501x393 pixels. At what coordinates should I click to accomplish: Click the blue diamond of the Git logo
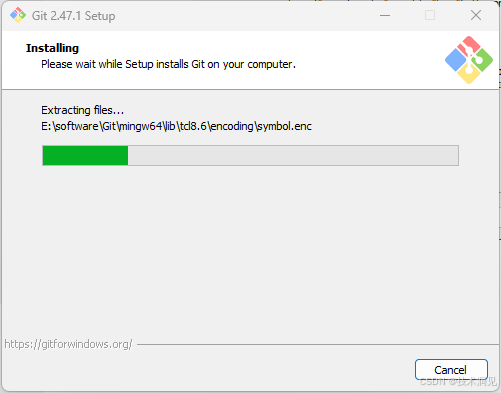[455, 60]
